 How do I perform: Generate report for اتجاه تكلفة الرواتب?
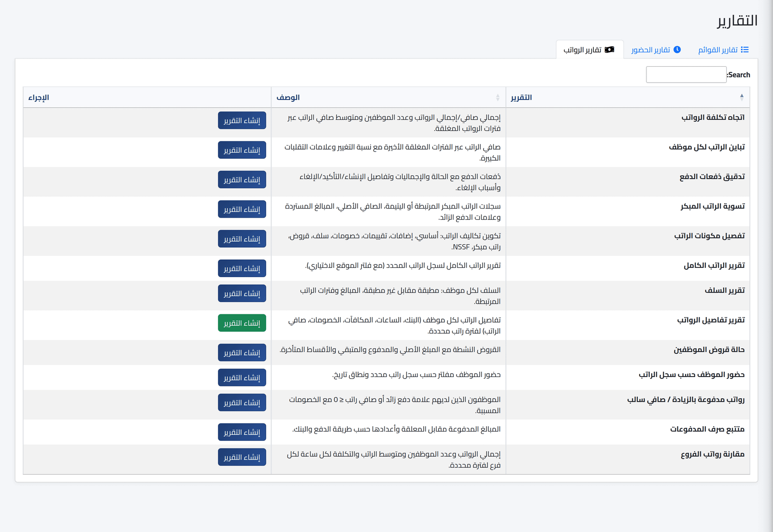click(242, 120)
